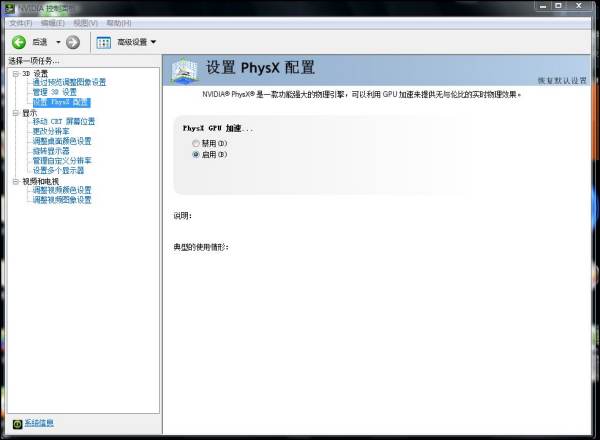Close the NVIDIA control panel window

point(579,6)
